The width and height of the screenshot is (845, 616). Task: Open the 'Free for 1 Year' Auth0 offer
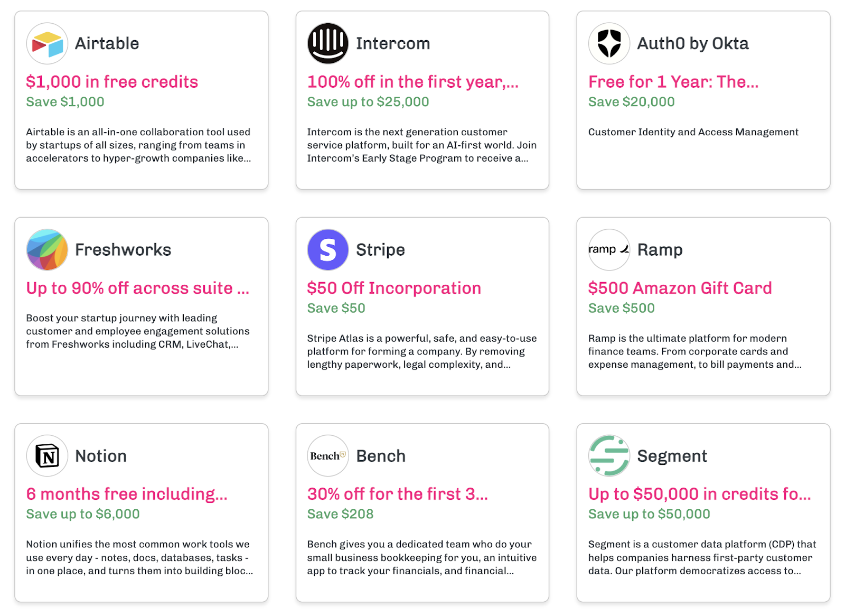(x=673, y=82)
